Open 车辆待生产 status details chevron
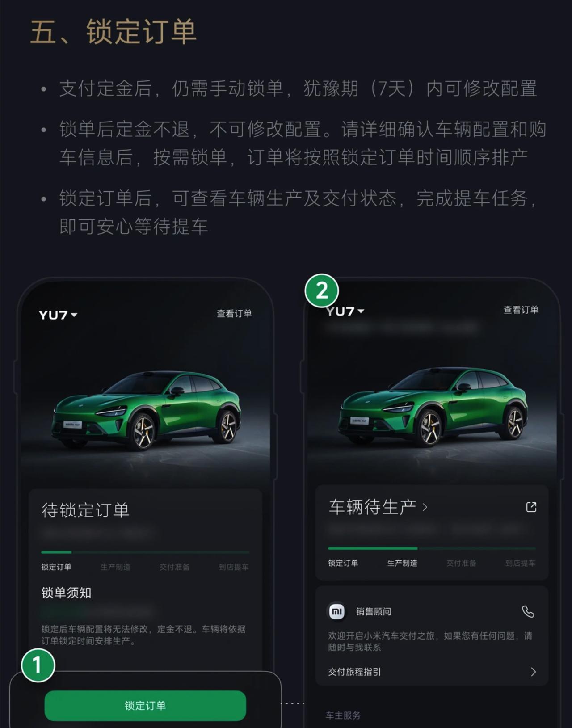 [x=425, y=507]
